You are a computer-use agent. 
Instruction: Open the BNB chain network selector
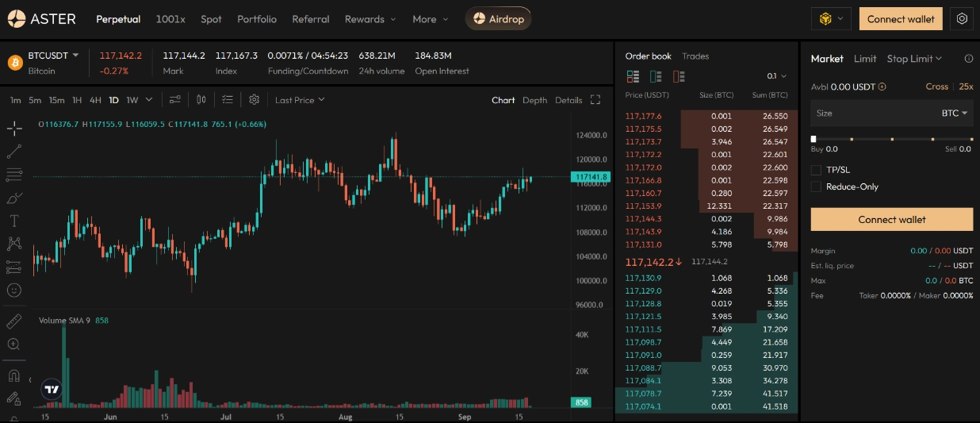point(831,19)
